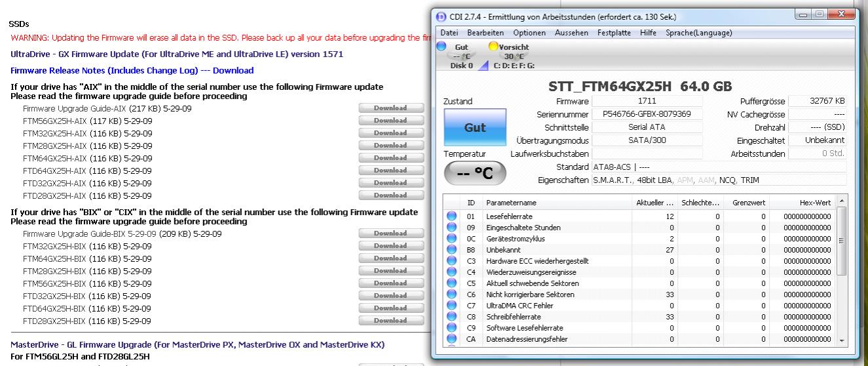Download FTD28GX25H-AIX firmware
The height and width of the screenshot is (366, 868).
click(391, 195)
